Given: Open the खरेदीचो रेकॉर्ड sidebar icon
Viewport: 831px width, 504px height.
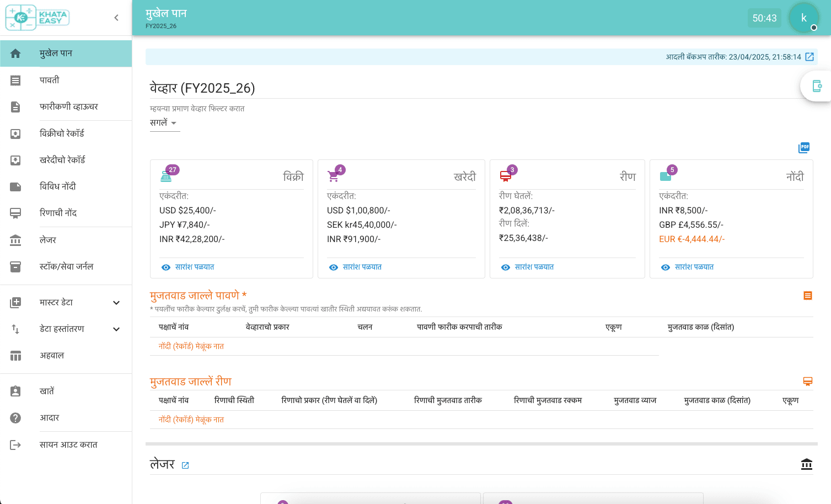Looking at the screenshot, I should pyautogui.click(x=16, y=159).
